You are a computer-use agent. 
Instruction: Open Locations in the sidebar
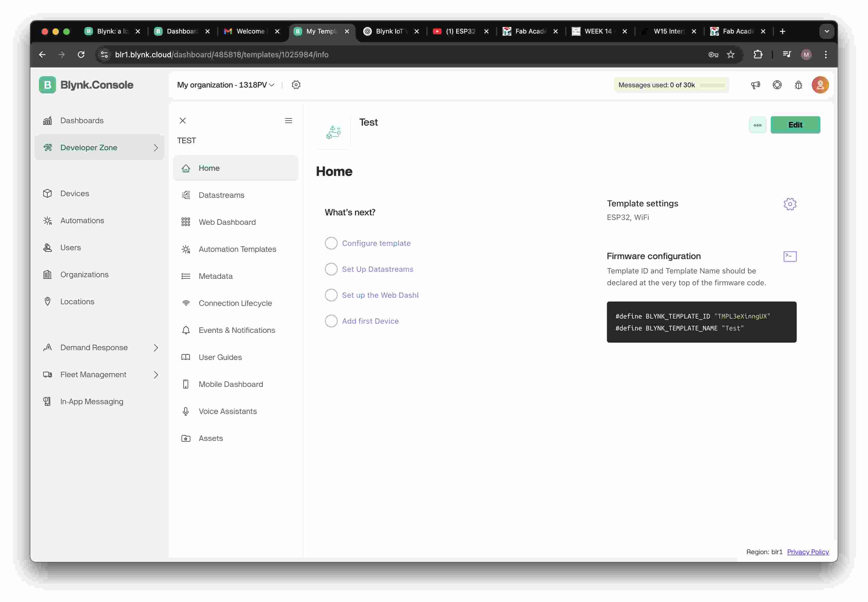click(x=100, y=302)
